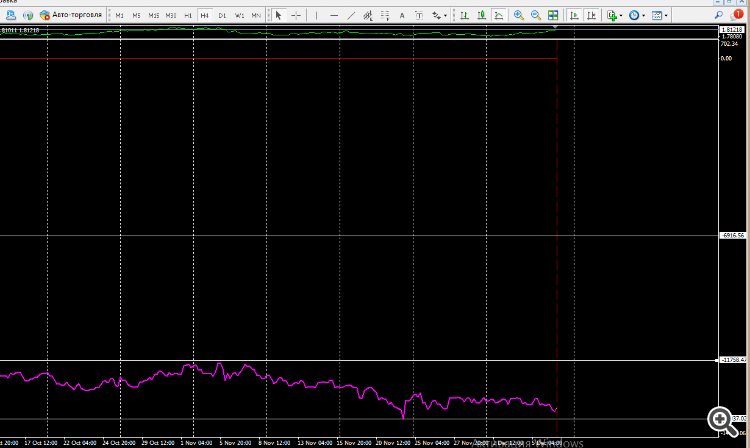Draw a horizontal line tool
The height and width of the screenshot is (448, 750).
(334, 16)
